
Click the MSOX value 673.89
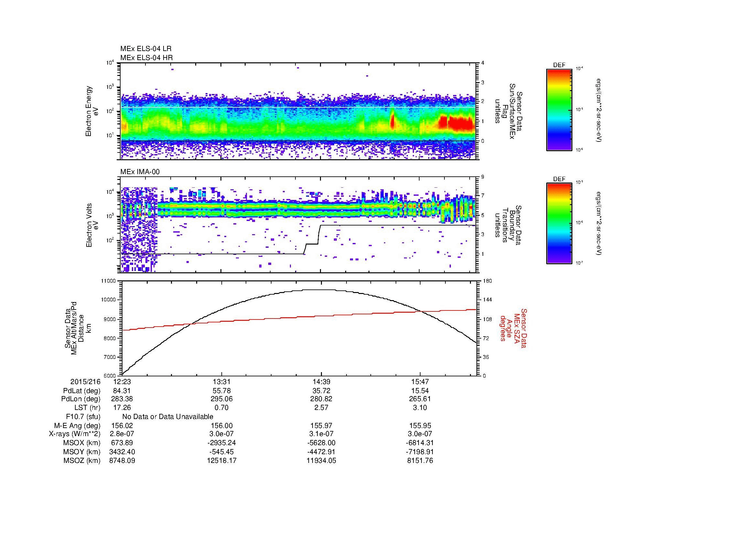pyautogui.click(x=122, y=443)
